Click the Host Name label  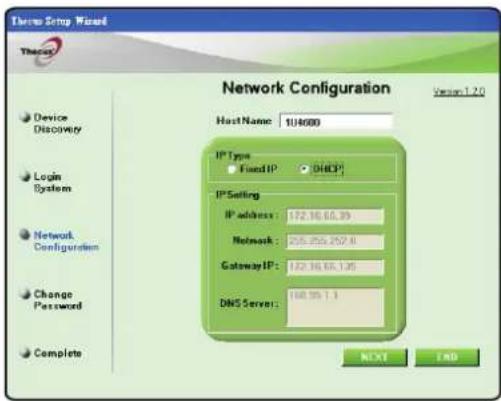tap(244, 120)
